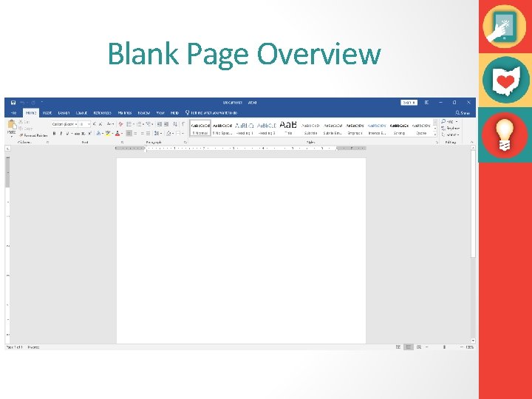Image resolution: width=532 pixels, height=399 pixels.
Task: Expand the Styles gallery More arrow
Action: tap(435, 135)
